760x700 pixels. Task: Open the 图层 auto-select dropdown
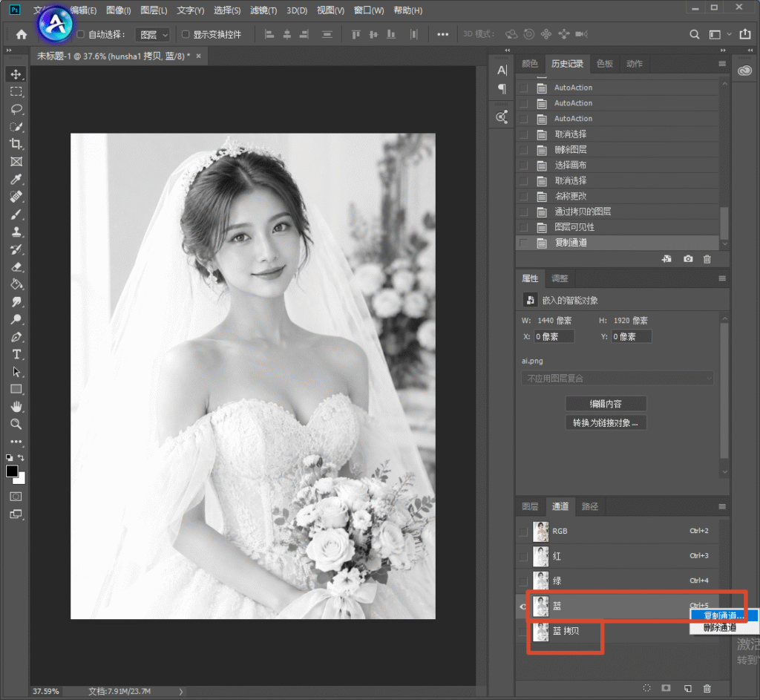click(152, 34)
